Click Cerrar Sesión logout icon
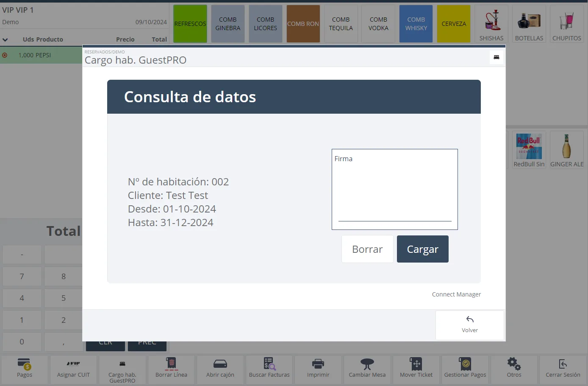The width and height of the screenshot is (588, 386). [563, 364]
